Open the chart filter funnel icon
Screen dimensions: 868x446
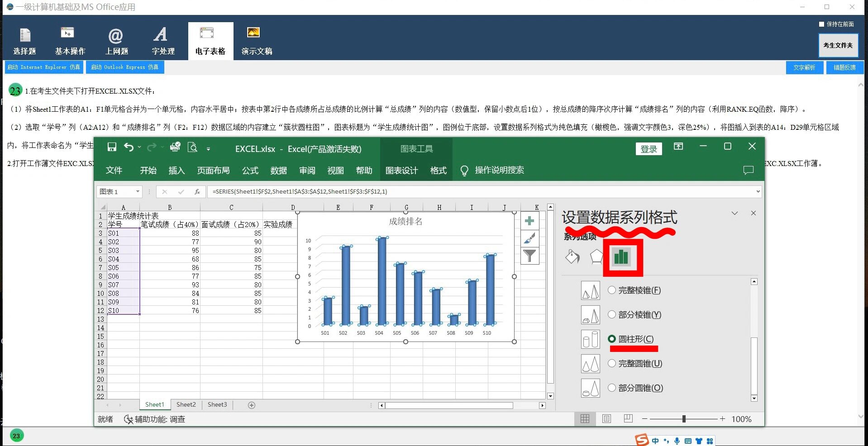tap(529, 256)
